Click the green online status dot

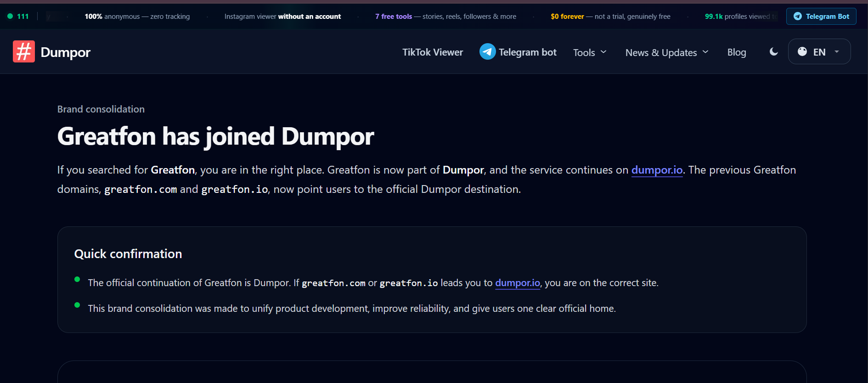pos(10,16)
